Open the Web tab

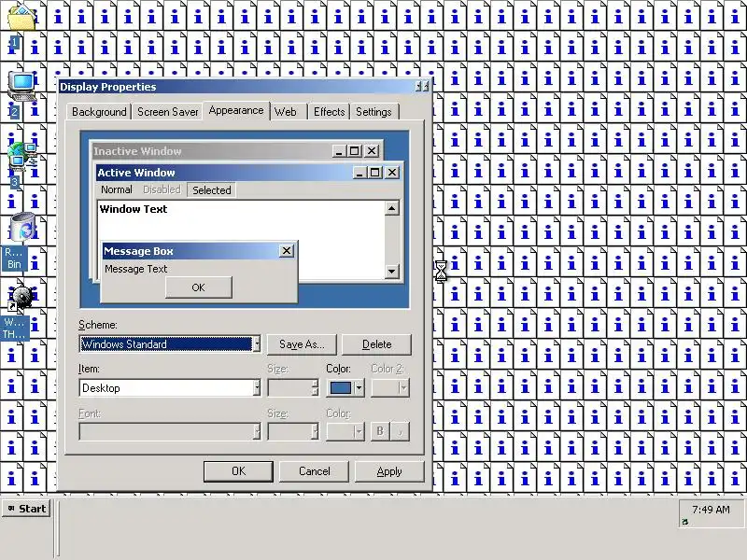click(x=286, y=112)
